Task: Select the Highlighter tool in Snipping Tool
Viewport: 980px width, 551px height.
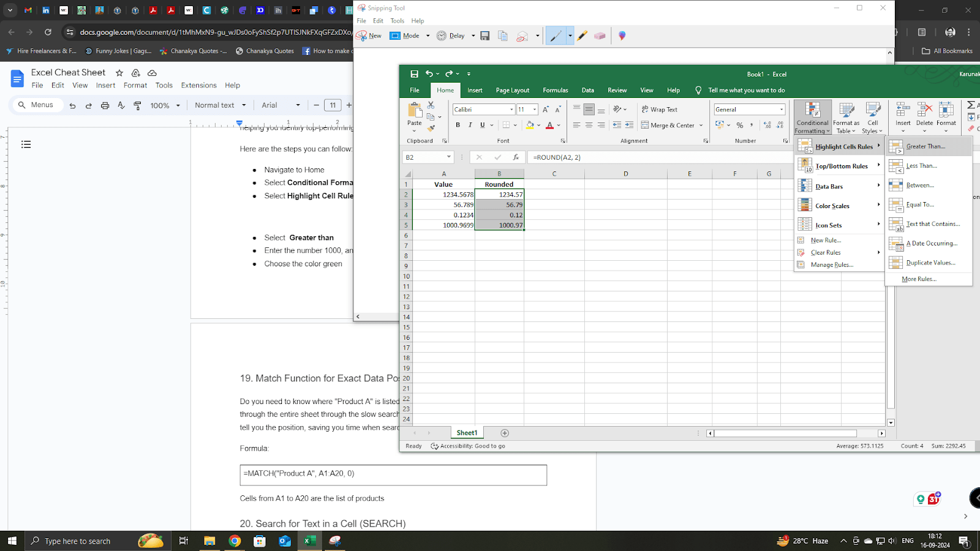Action: 581,36
